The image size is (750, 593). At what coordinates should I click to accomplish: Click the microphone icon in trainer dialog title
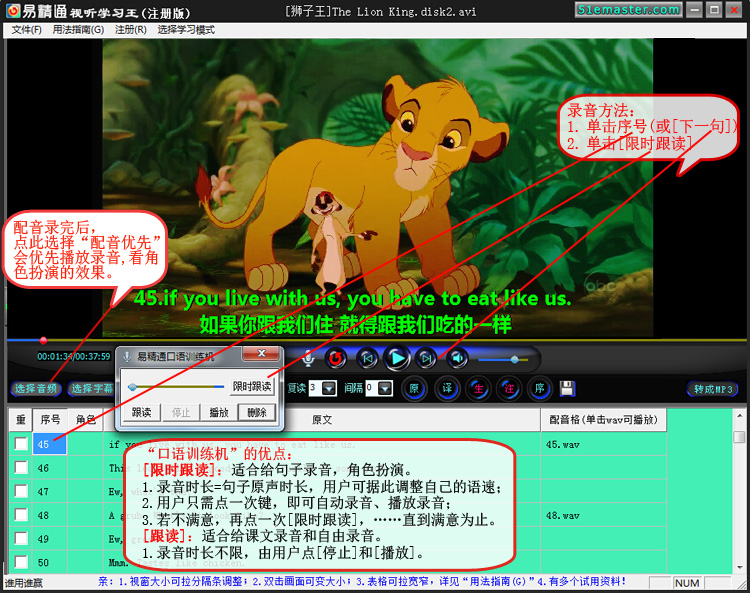click(x=127, y=357)
